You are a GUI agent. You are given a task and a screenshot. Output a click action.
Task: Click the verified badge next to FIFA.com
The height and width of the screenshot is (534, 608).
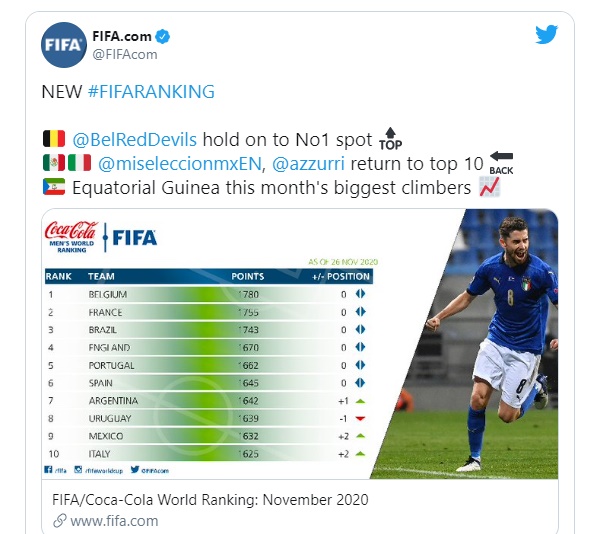[x=163, y=37]
